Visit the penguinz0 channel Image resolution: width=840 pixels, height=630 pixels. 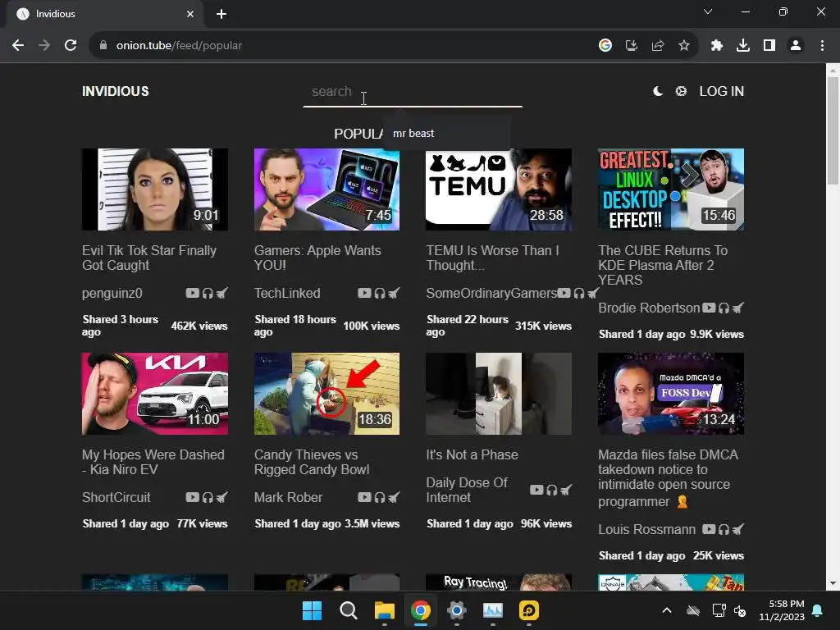point(112,293)
